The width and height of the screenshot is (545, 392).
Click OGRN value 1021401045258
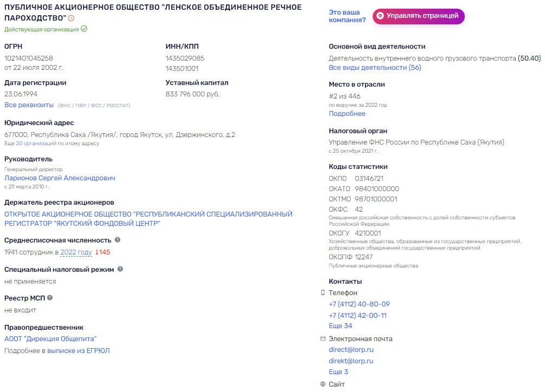click(29, 58)
